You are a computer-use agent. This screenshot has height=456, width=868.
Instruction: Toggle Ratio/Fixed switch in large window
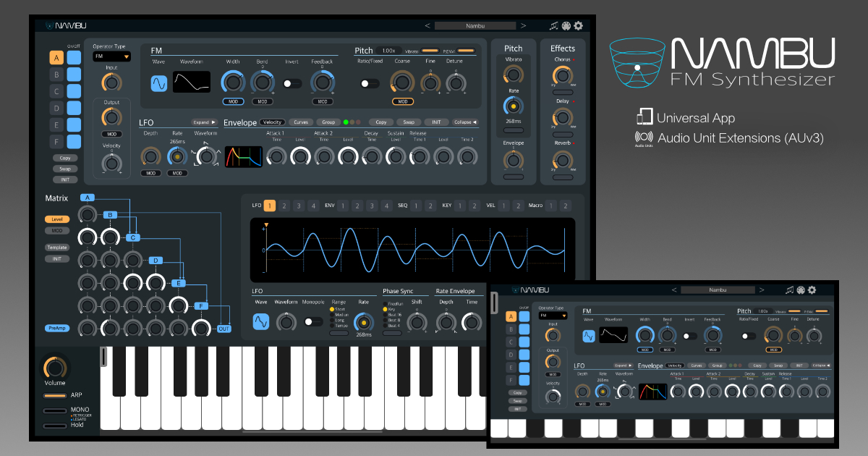370,83
